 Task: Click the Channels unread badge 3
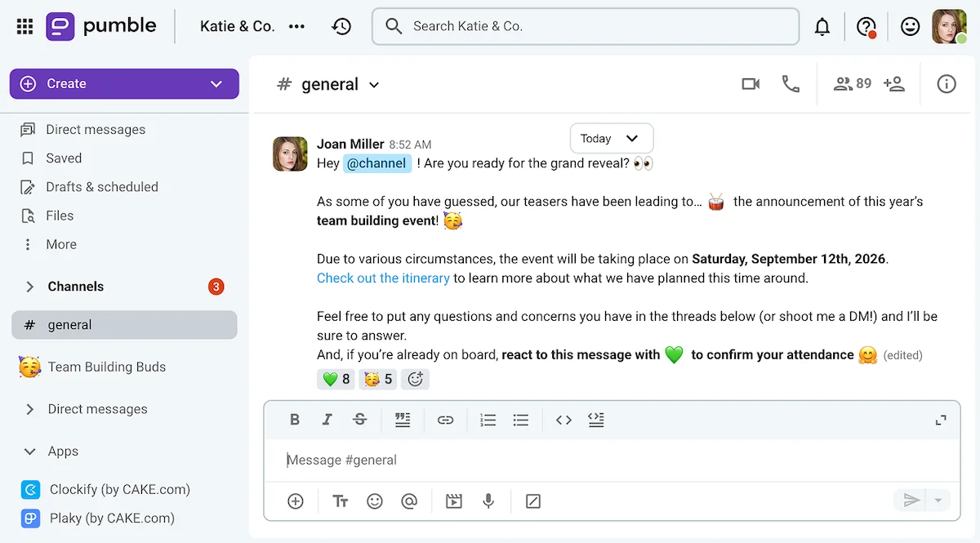[x=216, y=287]
